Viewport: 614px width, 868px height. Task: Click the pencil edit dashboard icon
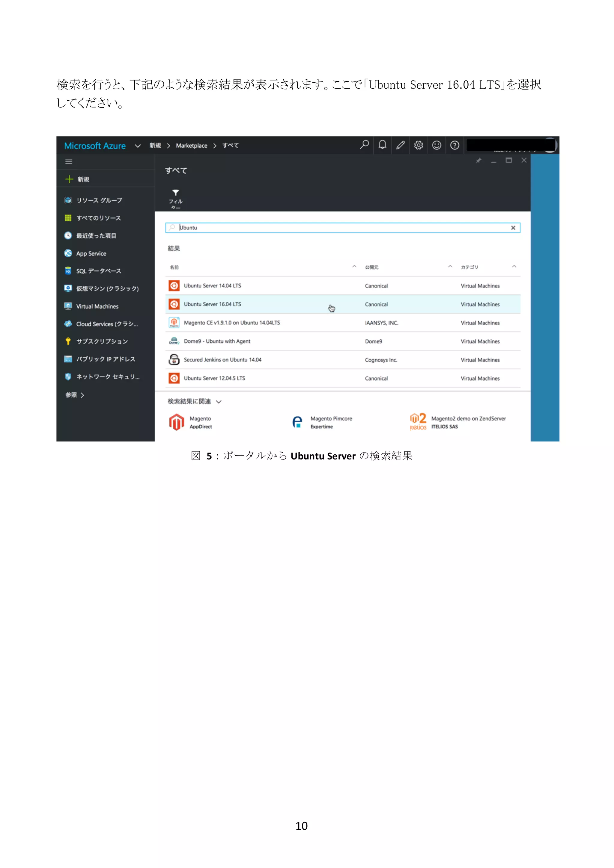(x=400, y=145)
